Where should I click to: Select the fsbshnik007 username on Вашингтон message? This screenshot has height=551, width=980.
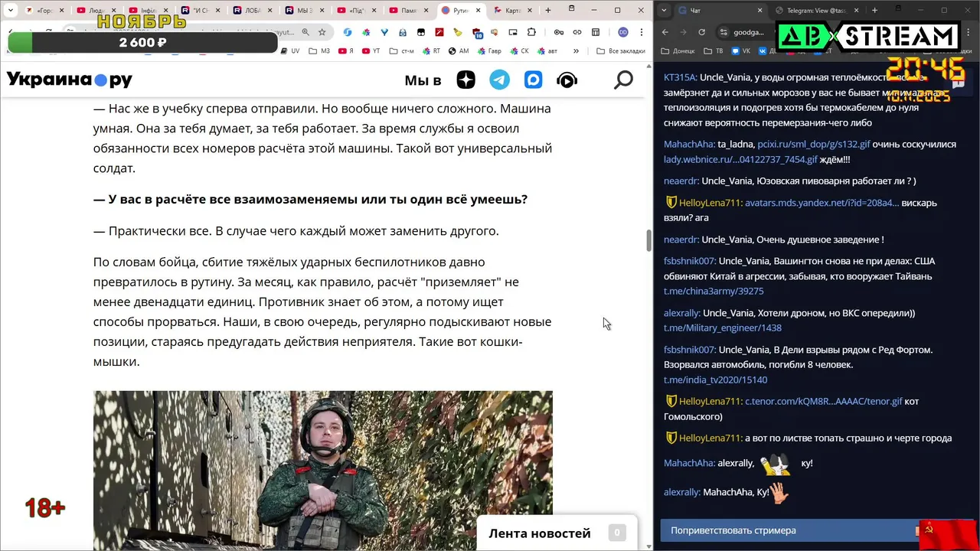[690, 261]
